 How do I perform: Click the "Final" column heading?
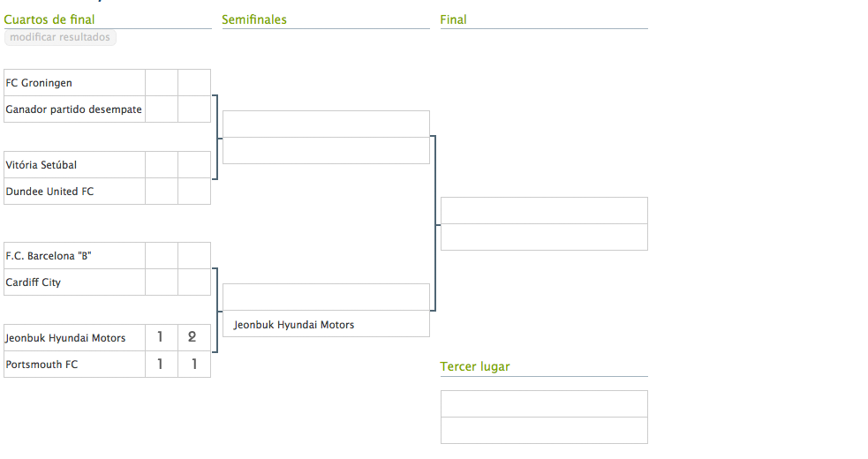pos(454,19)
